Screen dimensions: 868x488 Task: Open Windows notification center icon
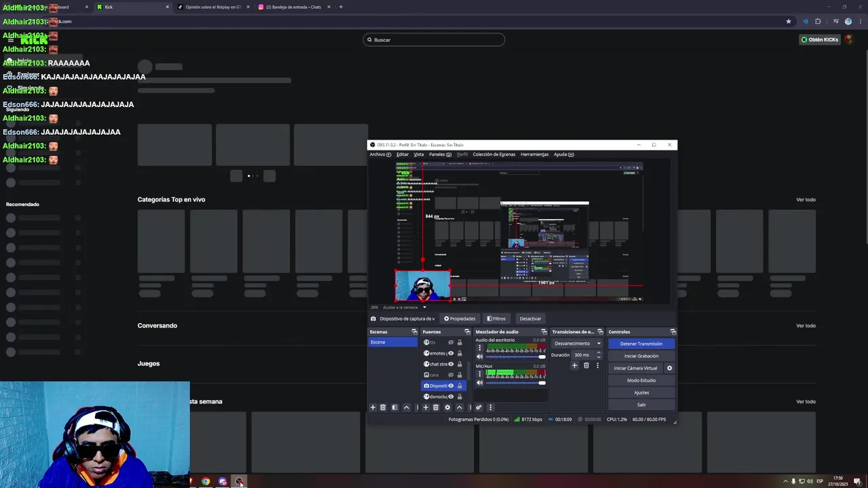pyautogui.click(x=857, y=481)
